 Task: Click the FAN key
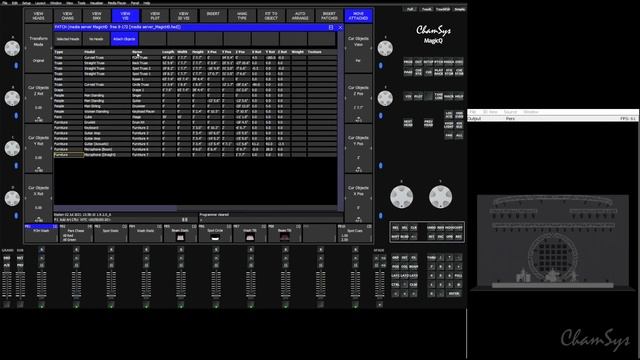point(449,136)
